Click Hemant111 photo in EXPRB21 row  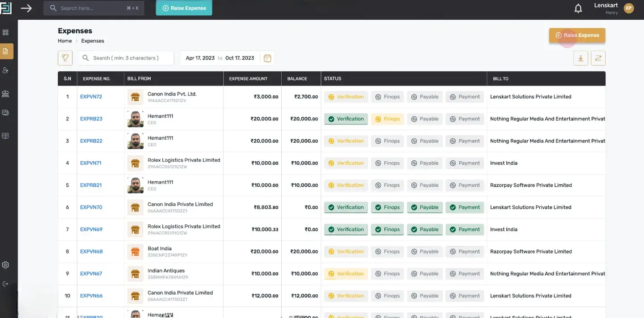(x=135, y=185)
